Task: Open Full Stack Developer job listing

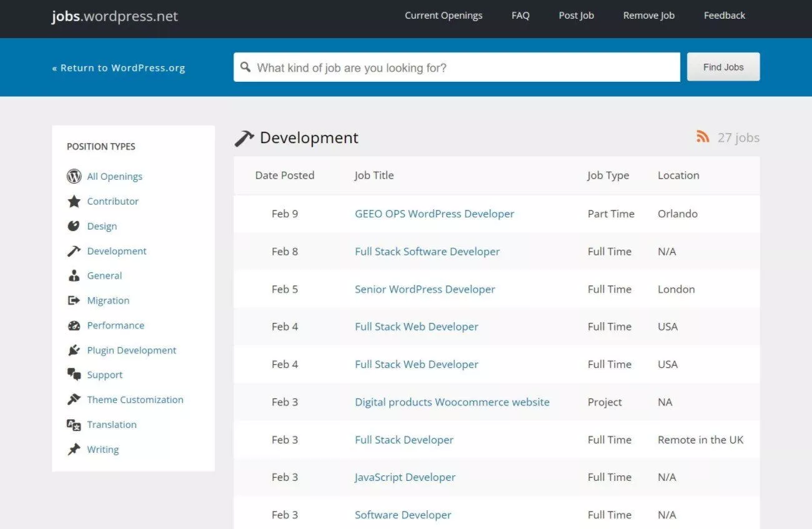Action: 404,440
